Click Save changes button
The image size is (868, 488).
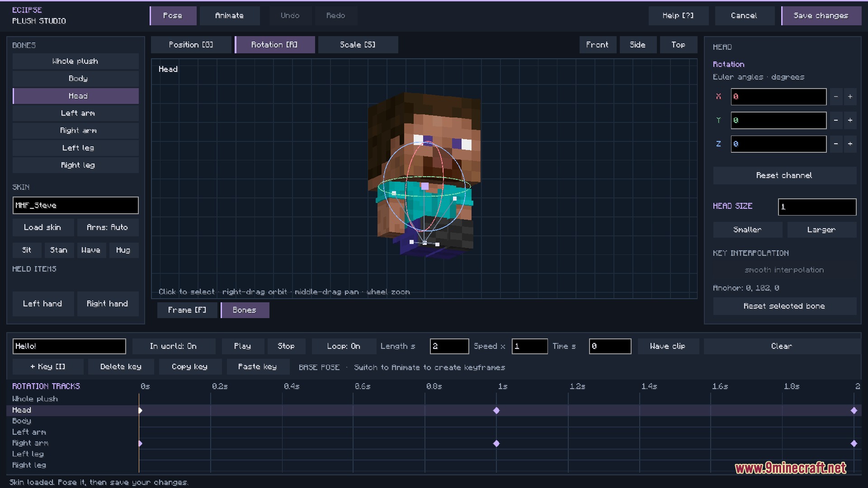coord(821,16)
